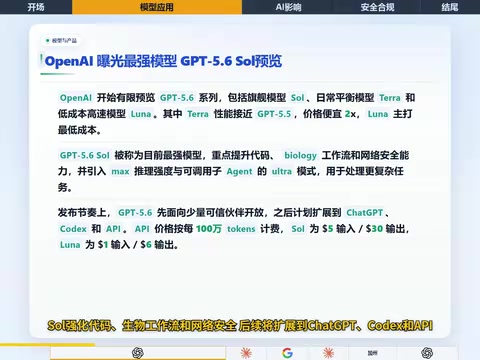This screenshot has width=480, height=360.
Task: Click the green Codex keyword in third paragraph
Action: pyautogui.click(x=73, y=229)
